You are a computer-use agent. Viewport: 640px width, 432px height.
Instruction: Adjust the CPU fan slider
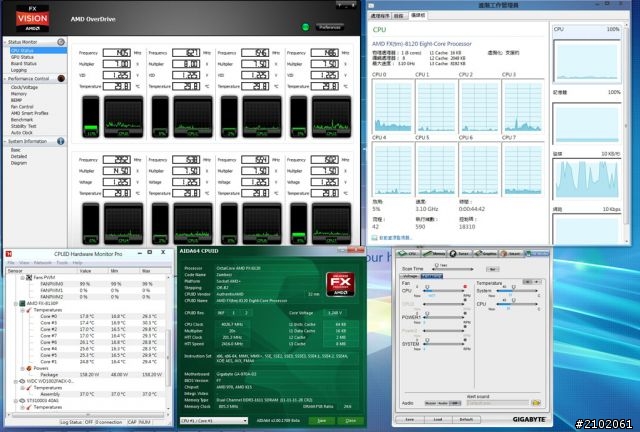444,291
